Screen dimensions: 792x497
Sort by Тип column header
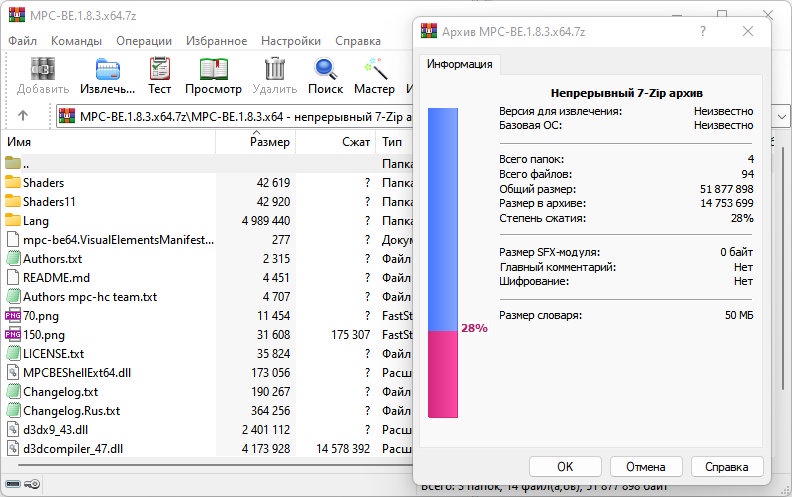[x=394, y=142]
